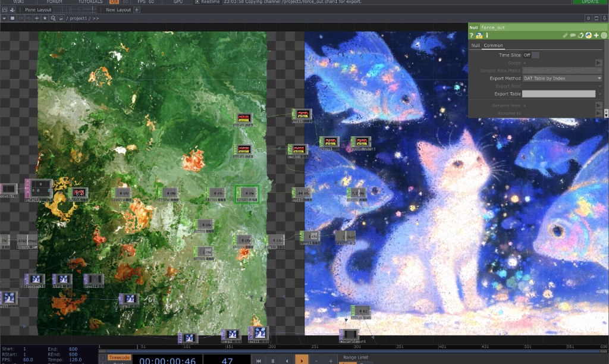Toggle the Timecode mode button
The height and width of the screenshot is (364, 609).
(119, 357)
